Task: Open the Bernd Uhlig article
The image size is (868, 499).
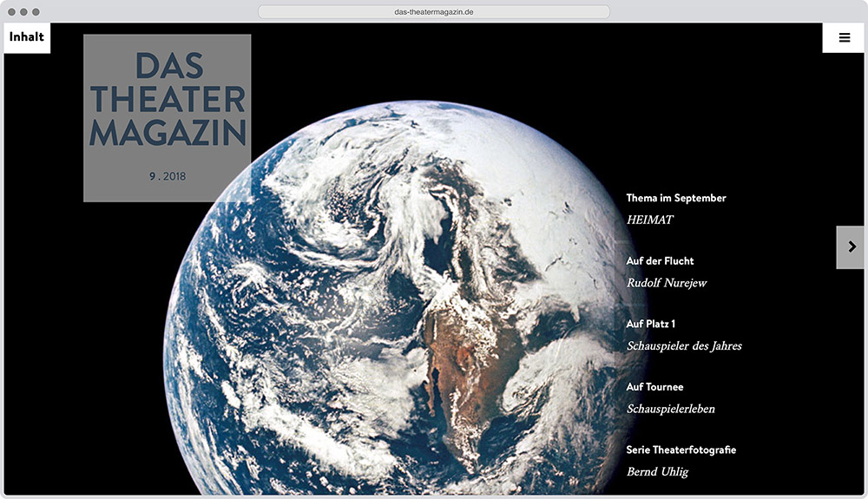Action: click(658, 472)
